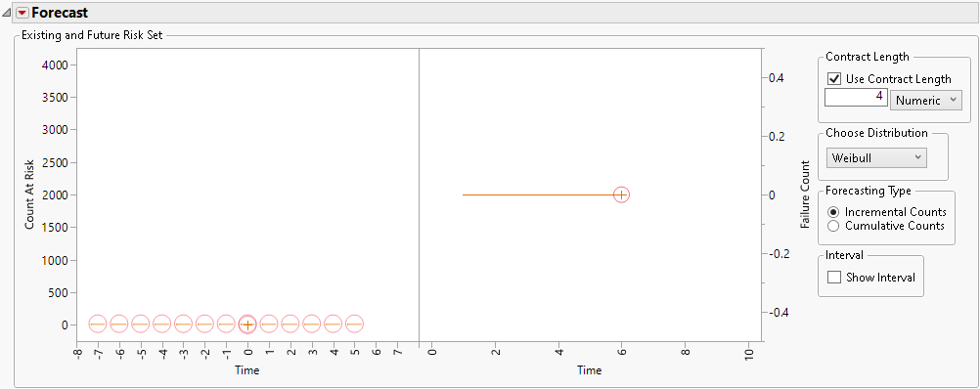This screenshot has height=389, width=980.
Task: Select the forecast endpoint marker at time 6
Action: pos(621,194)
